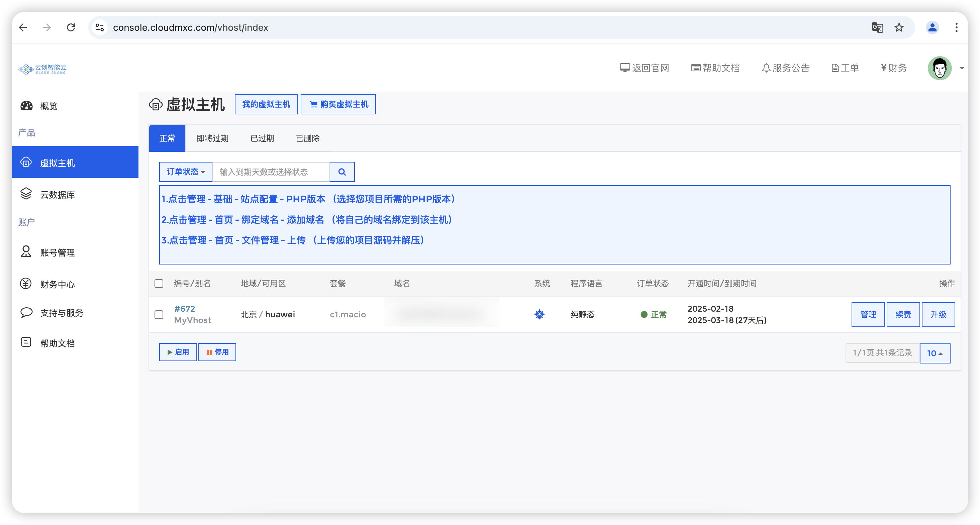Open 帮助文档 in the top bar
The image size is (980, 525).
tap(715, 68)
